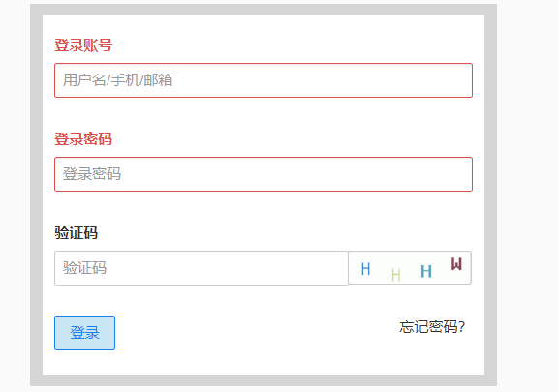
Task: Click the 验证码 captcha text input
Action: 201,268
